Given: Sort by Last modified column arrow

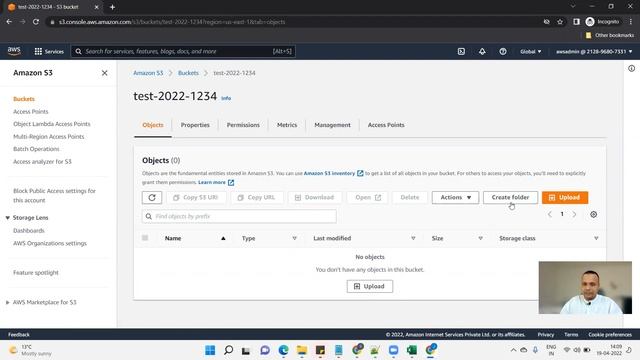Looking at the screenshot, I should pyautogui.click(x=413, y=238).
